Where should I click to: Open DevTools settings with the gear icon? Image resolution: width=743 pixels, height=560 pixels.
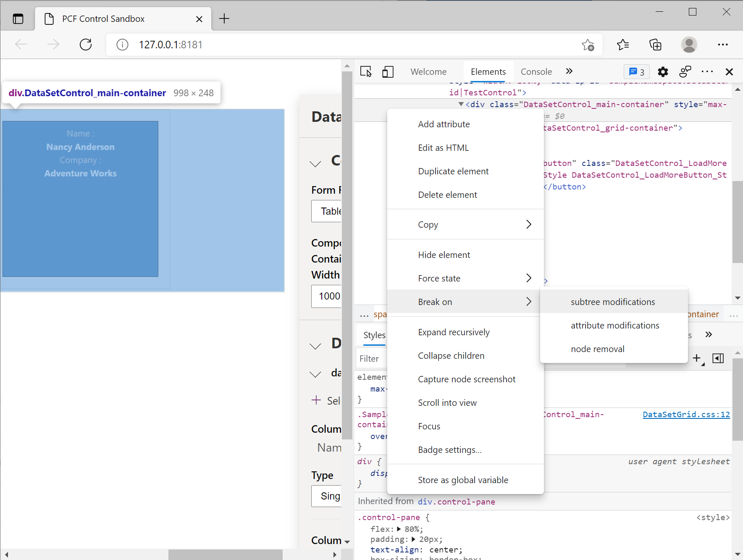[x=663, y=71]
